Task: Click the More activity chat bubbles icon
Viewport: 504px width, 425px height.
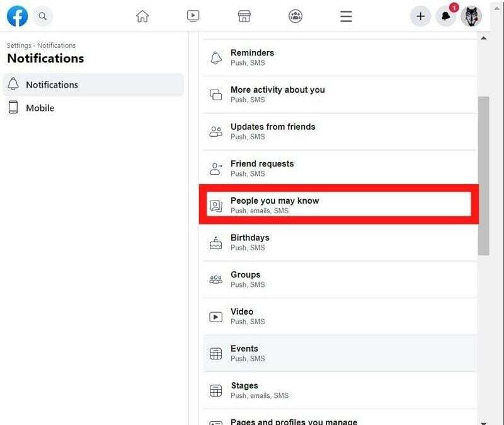Action: [216, 95]
